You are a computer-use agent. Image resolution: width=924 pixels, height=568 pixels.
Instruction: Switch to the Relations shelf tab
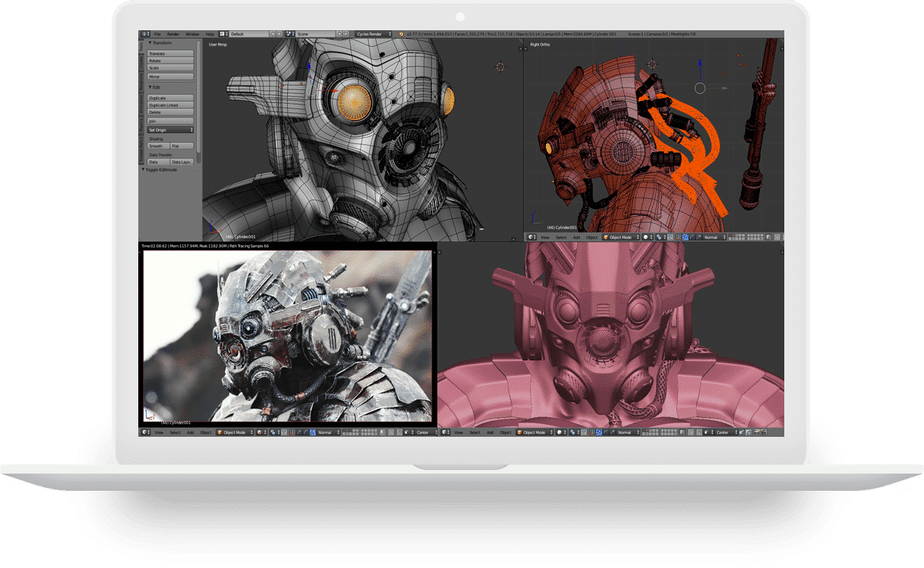[141, 81]
